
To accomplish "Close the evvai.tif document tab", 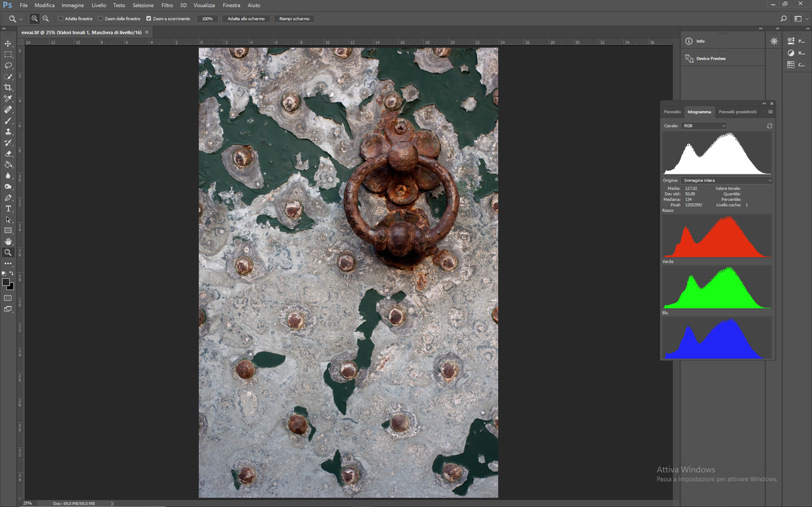I will coord(147,32).
